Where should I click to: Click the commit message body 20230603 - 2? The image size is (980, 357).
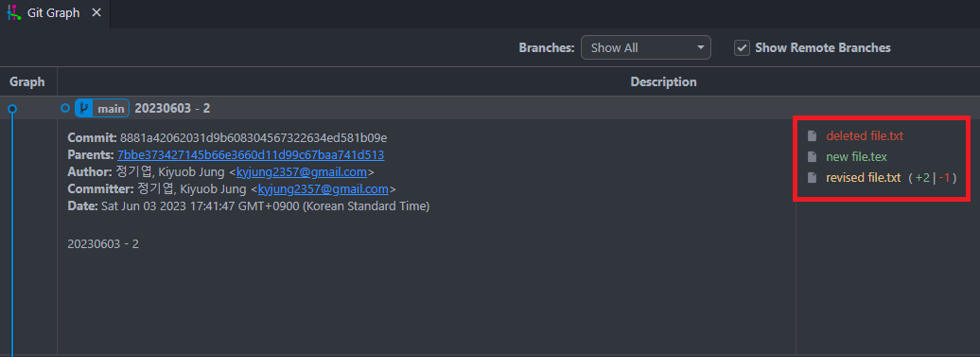[x=103, y=243]
